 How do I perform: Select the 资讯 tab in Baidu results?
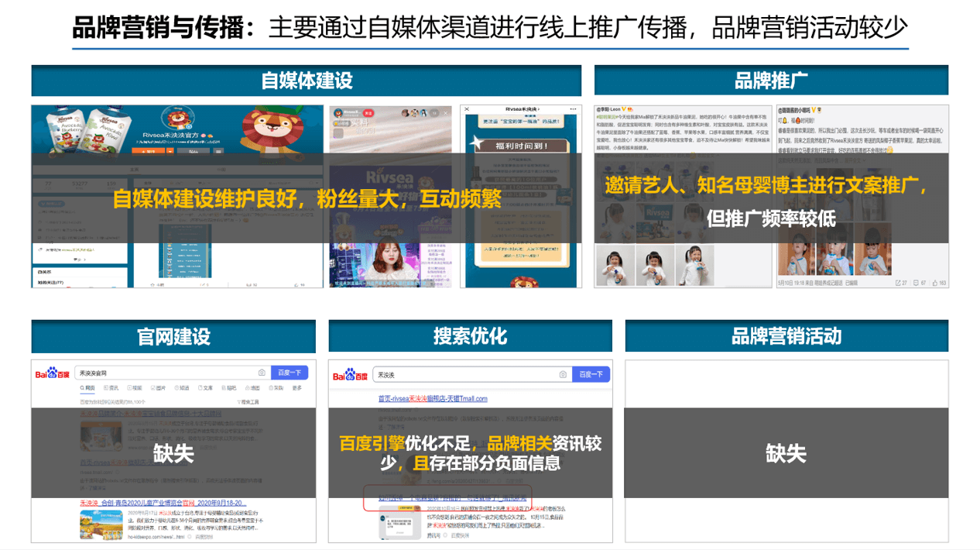coord(111,388)
